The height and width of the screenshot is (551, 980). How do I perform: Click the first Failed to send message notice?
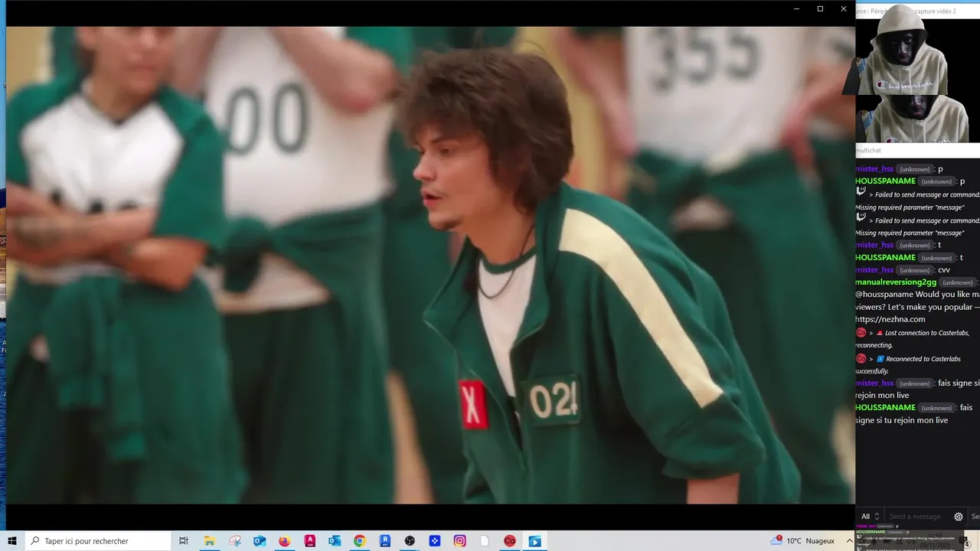[x=917, y=201]
